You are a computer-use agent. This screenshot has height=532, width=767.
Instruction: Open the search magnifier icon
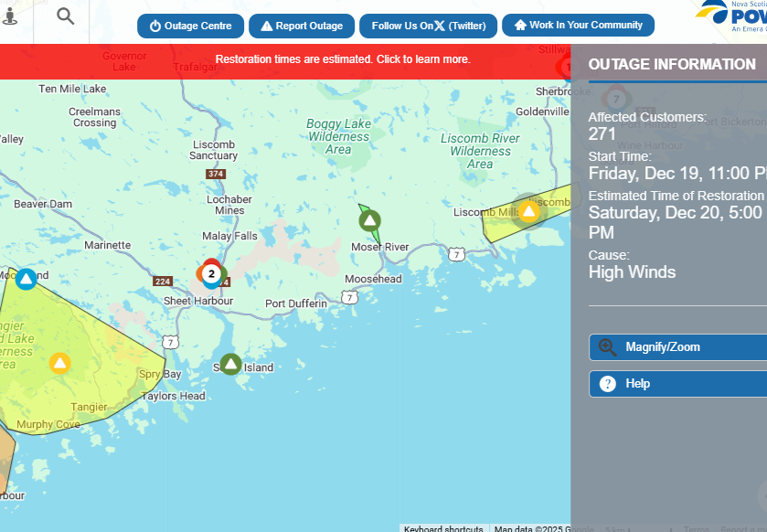66,16
